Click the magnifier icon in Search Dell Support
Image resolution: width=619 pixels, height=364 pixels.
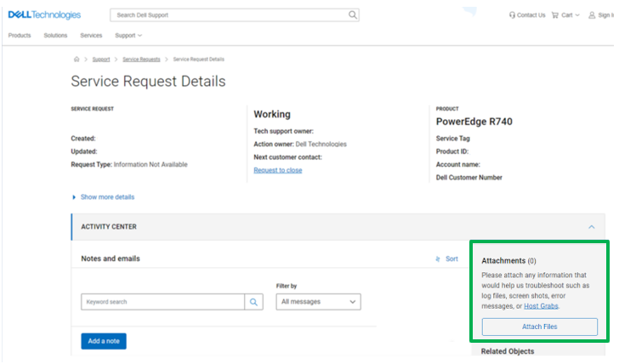coord(353,15)
